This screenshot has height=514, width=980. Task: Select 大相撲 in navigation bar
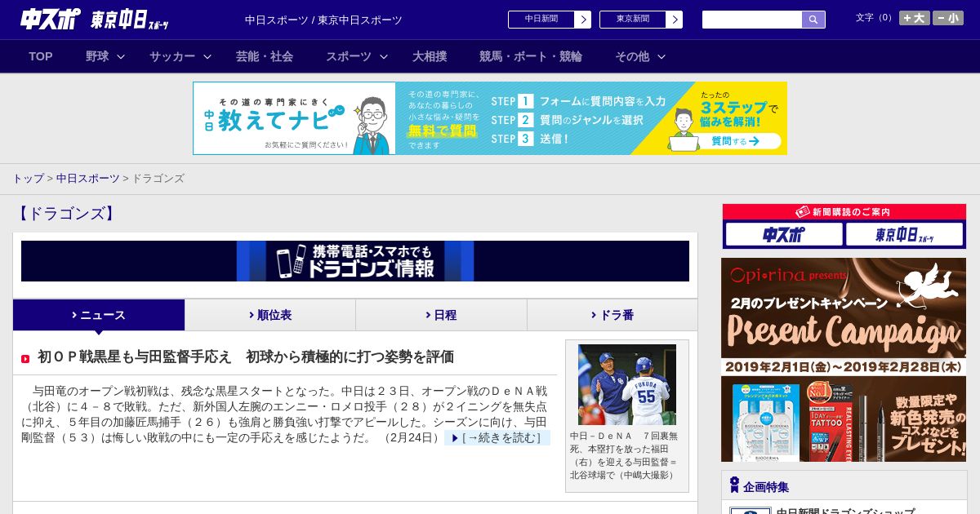pyautogui.click(x=430, y=56)
